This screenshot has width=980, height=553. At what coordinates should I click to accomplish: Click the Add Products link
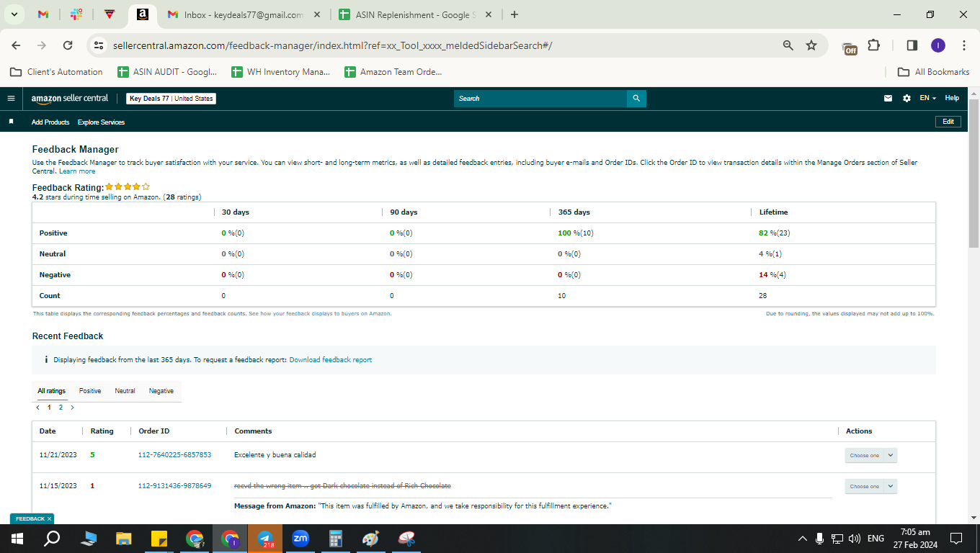pos(50,122)
